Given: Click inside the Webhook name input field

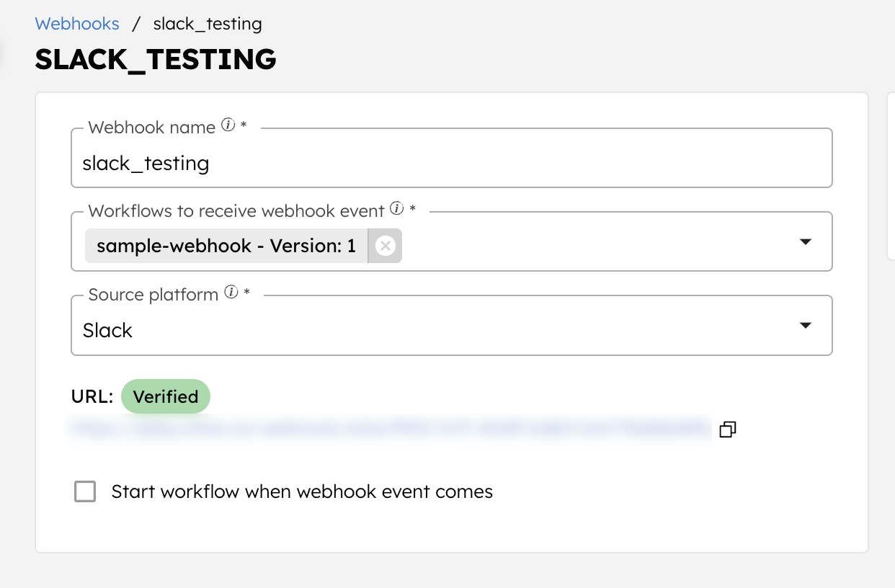Looking at the screenshot, I should pyautogui.click(x=288, y=163).
